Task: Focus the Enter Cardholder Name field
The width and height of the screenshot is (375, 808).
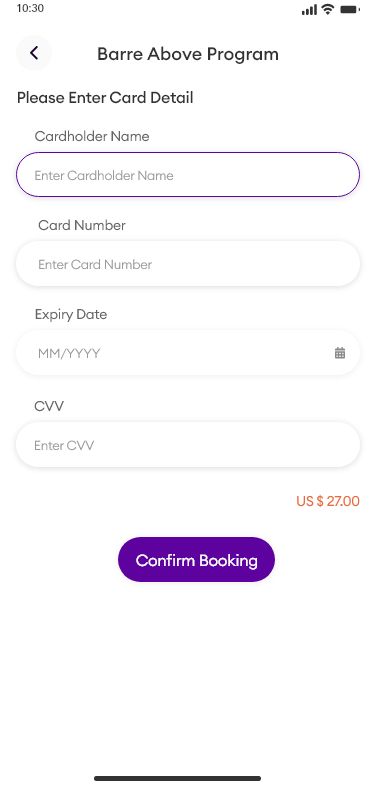Action: (x=188, y=175)
